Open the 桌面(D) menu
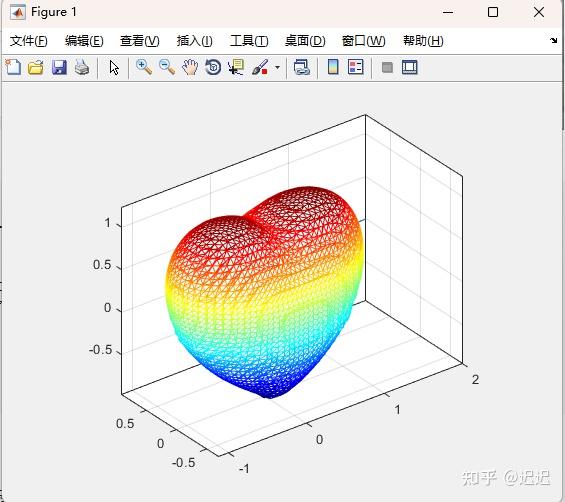 click(x=305, y=41)
